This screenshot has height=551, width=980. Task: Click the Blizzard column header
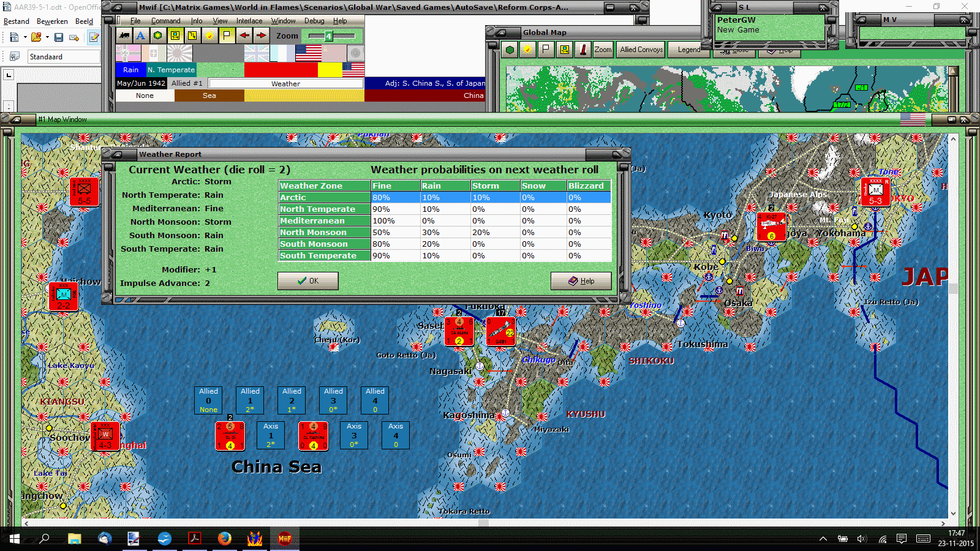tap(589, 186)
